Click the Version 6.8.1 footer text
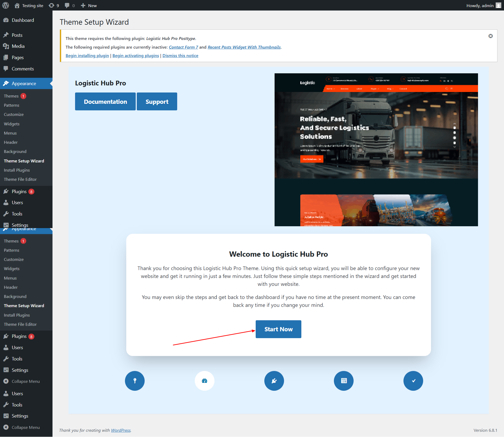This screenshot has height=437, width=504. point(485,430)
